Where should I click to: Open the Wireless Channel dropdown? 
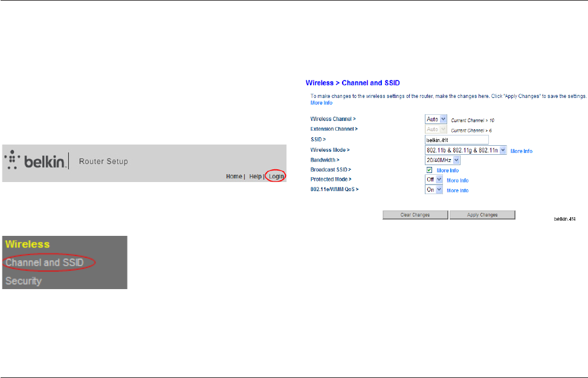pyautogui.click(x=436, y=119)
